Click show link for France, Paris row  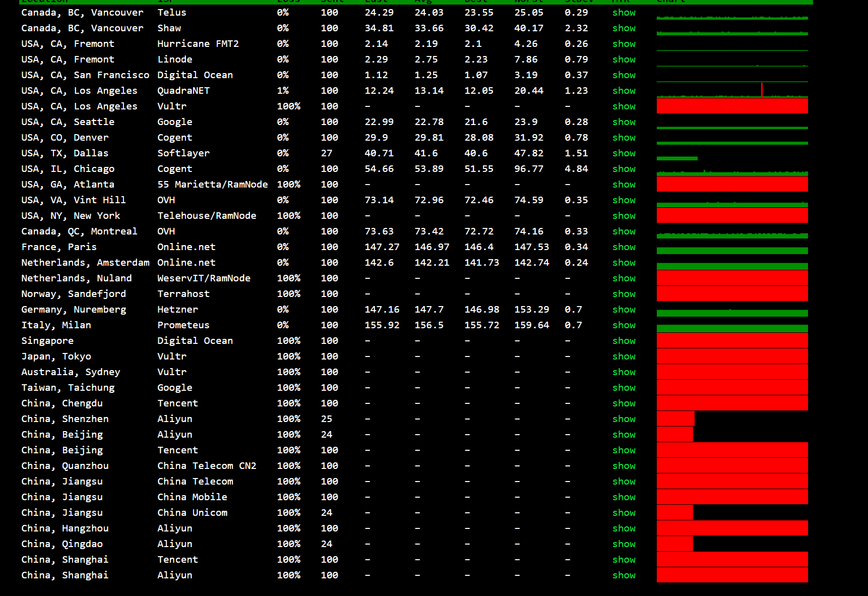click(624, 247)
